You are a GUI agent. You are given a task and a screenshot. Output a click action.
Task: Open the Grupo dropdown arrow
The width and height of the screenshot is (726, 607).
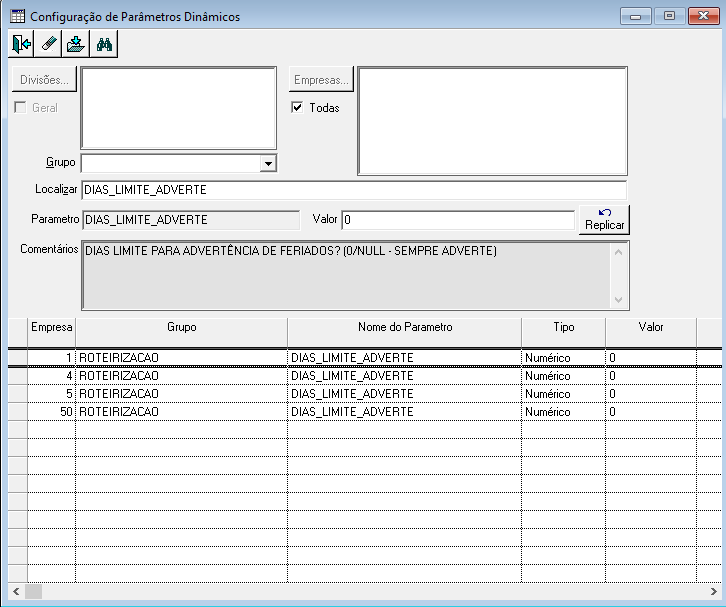pyautogui.click(x=268, y=163)
